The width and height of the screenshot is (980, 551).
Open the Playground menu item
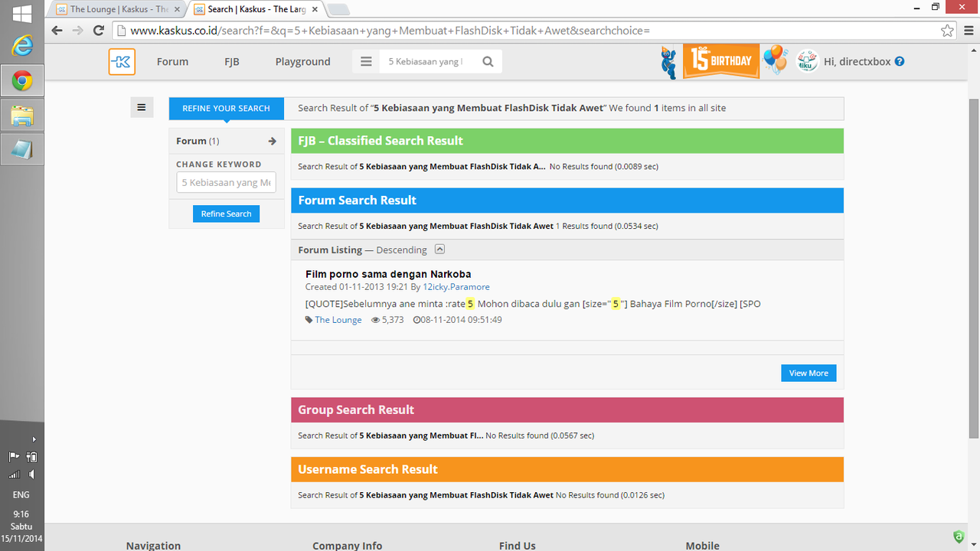[x=303, y=61]
